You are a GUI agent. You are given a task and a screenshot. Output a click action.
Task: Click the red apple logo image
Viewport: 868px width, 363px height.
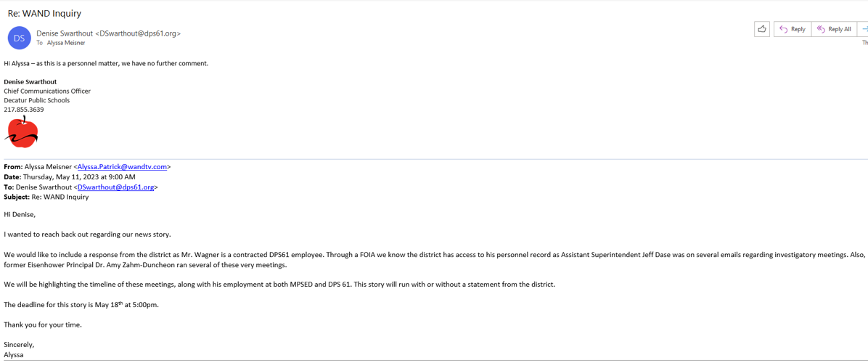click(22, 132)
